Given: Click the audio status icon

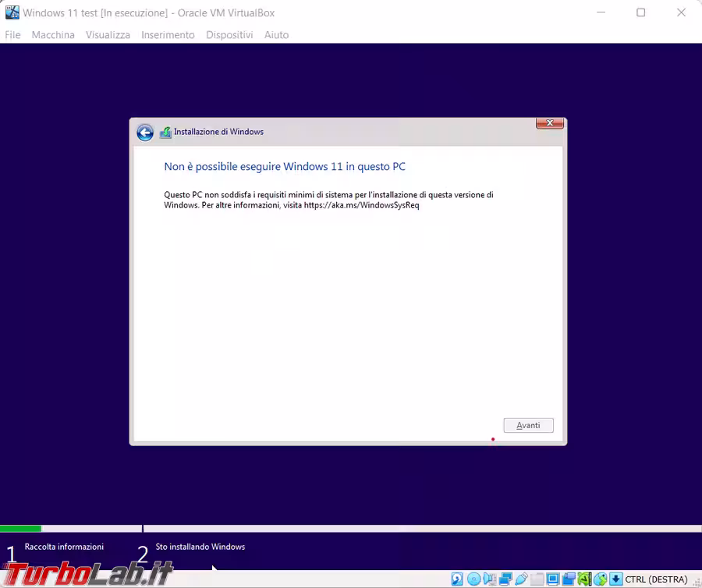Looking at the screenshot, I should tap(489, 579).
